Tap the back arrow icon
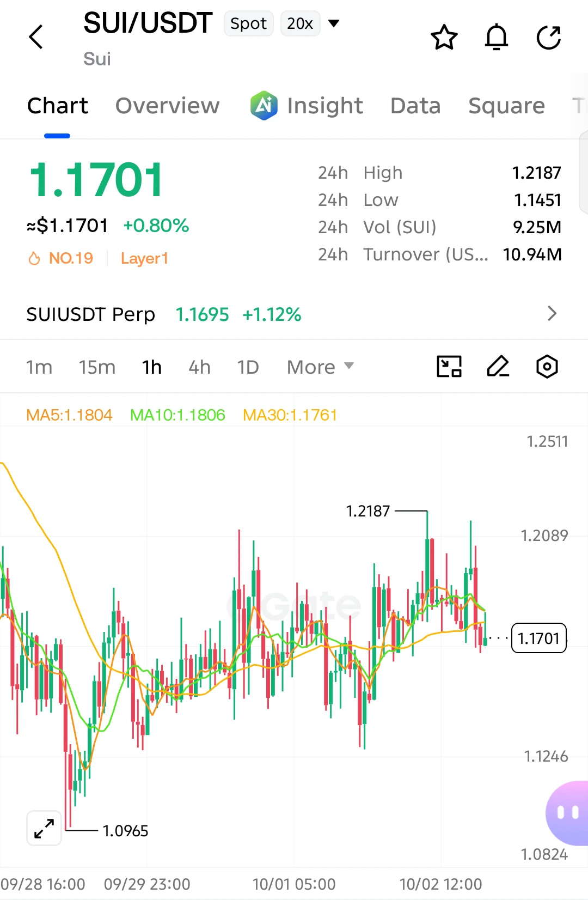 (36, 37)
